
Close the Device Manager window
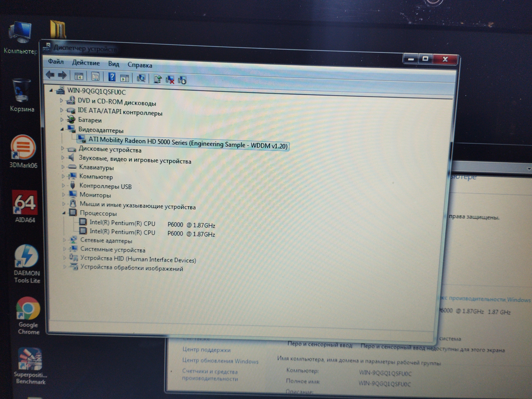point(445,59)
